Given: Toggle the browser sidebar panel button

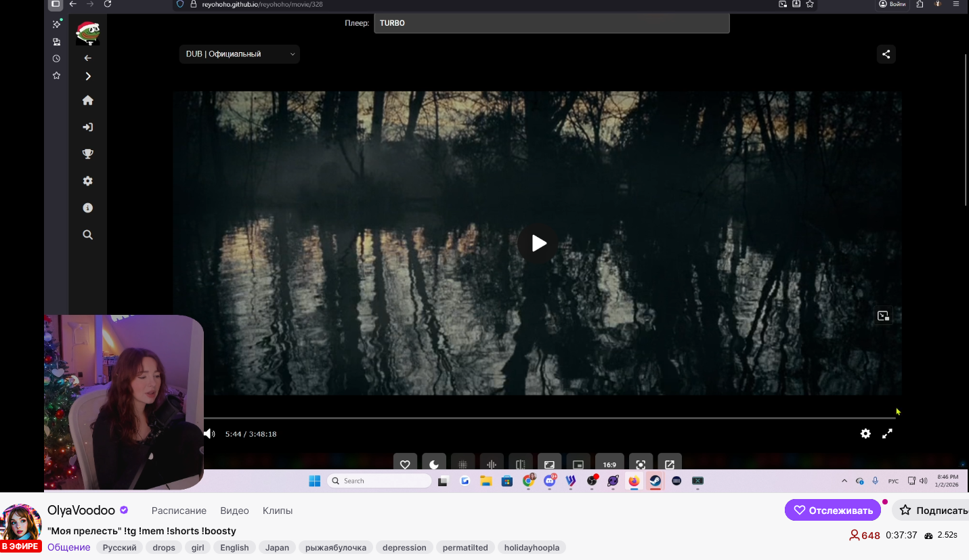Looking at the screenshot, I should click(56, 4).
